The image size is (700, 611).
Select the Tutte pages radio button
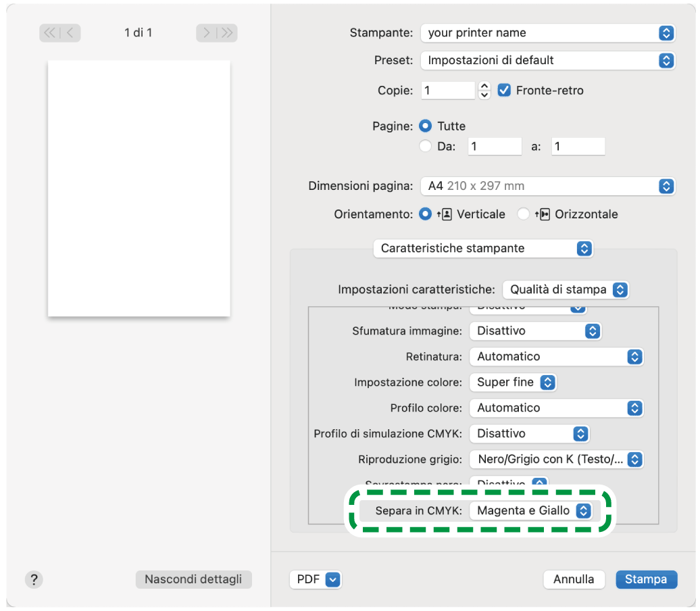426,126
